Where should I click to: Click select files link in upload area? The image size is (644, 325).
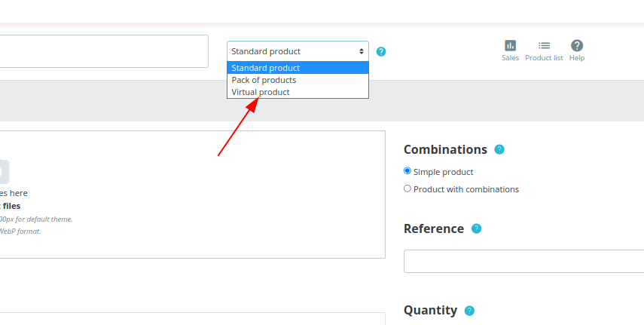(11, 206)
